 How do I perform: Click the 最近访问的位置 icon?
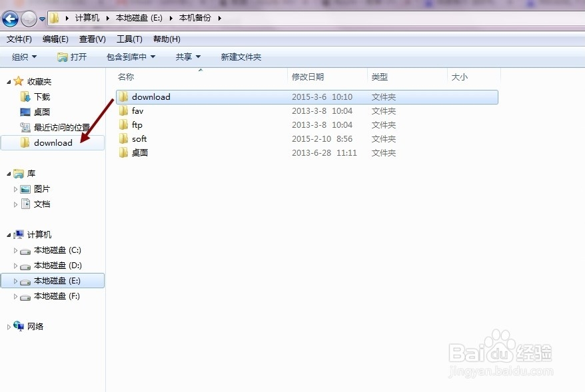point(25,127)
